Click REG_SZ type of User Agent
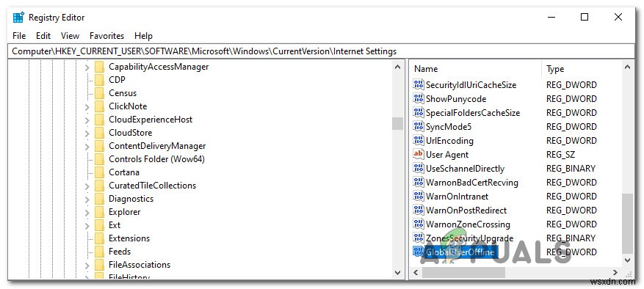Viewport: 644px width, 289px height. pos(560,155)
